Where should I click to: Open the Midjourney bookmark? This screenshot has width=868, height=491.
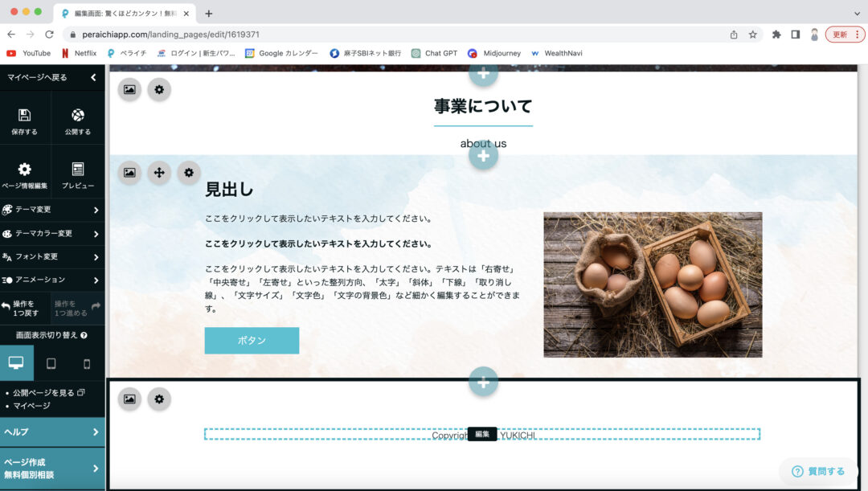tap(493, 53)
